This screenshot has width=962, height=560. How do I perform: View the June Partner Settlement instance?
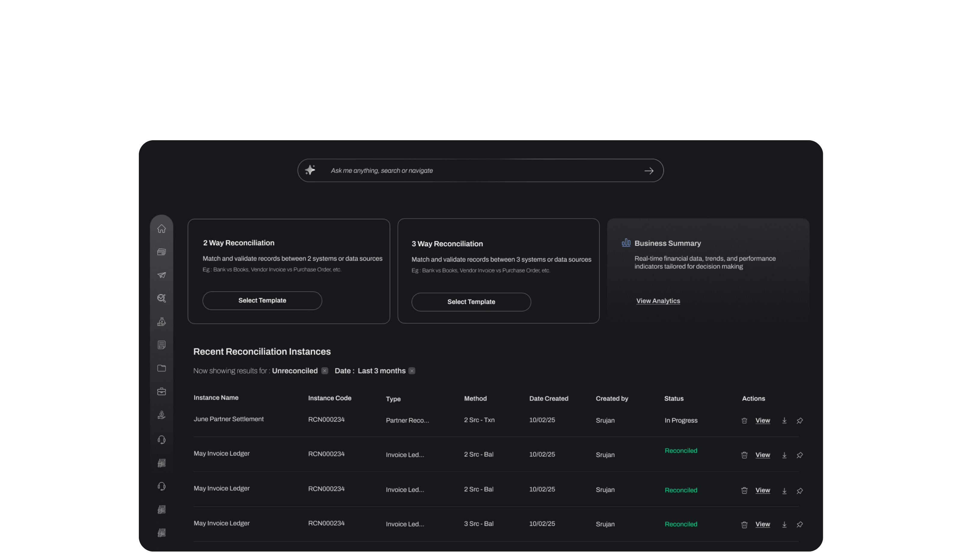(762, 420)
